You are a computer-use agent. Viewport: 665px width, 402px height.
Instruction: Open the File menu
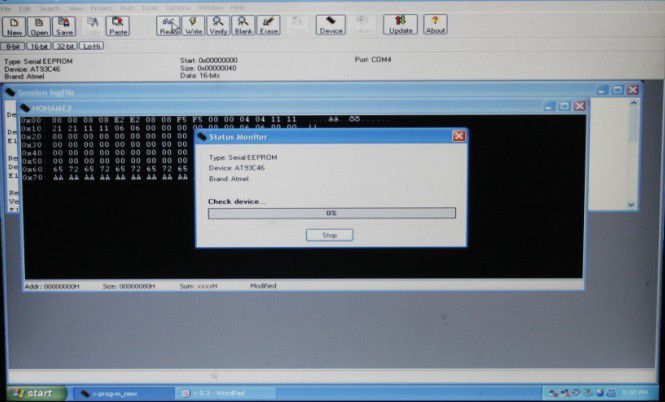[7, 8]
